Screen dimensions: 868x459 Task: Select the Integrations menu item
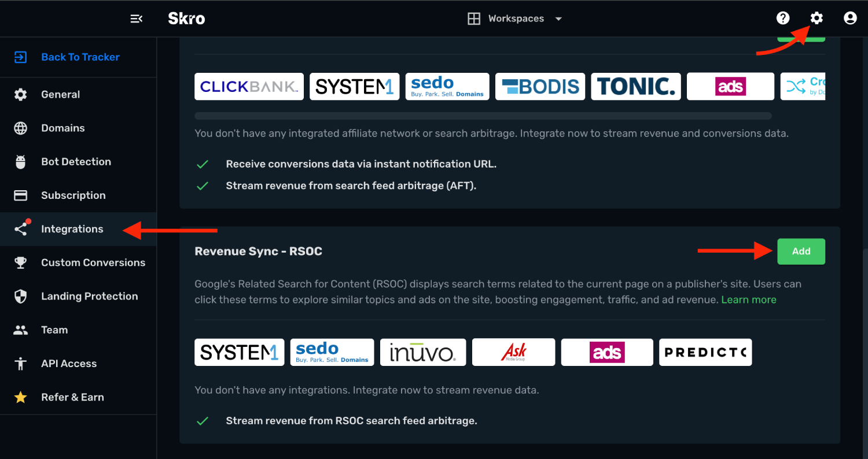click(x=78, y=229)
